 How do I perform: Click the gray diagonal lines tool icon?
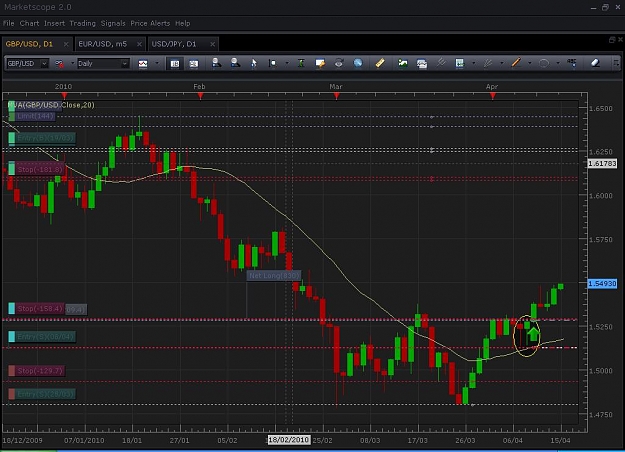tap(441, 63)
